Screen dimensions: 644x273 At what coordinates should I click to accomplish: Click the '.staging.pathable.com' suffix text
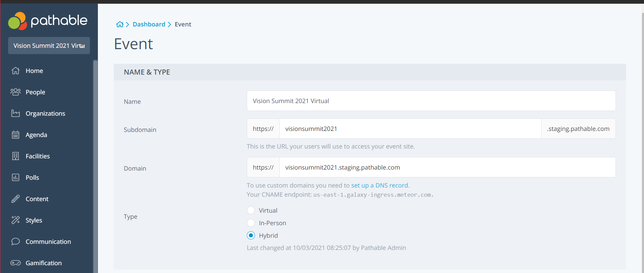click(x=578, y=129)
